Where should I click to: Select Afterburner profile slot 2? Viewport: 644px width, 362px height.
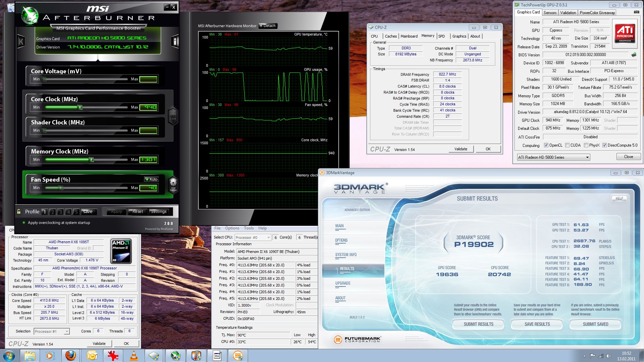[x=52, y=212]
